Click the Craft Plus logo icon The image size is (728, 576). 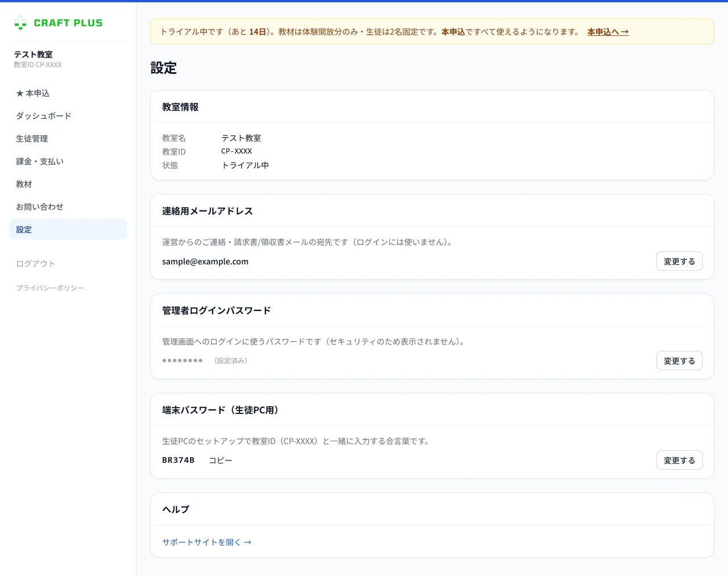(20, 23)
